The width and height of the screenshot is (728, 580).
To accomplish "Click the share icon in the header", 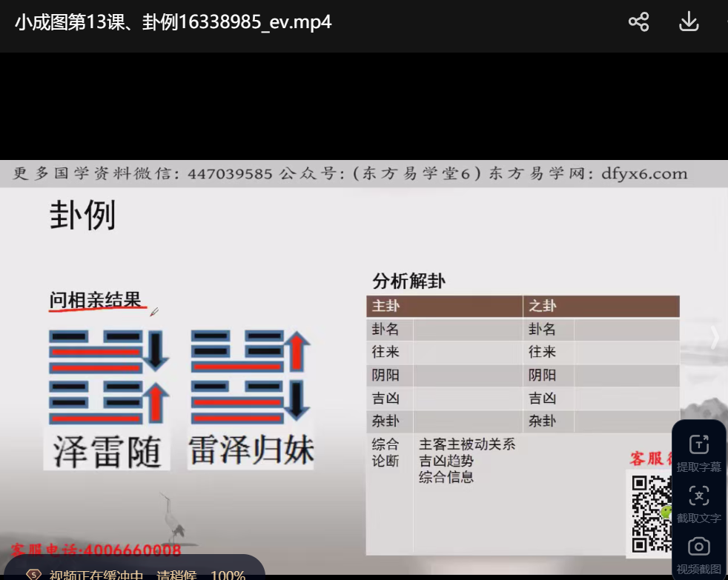I will click(638, 21).
